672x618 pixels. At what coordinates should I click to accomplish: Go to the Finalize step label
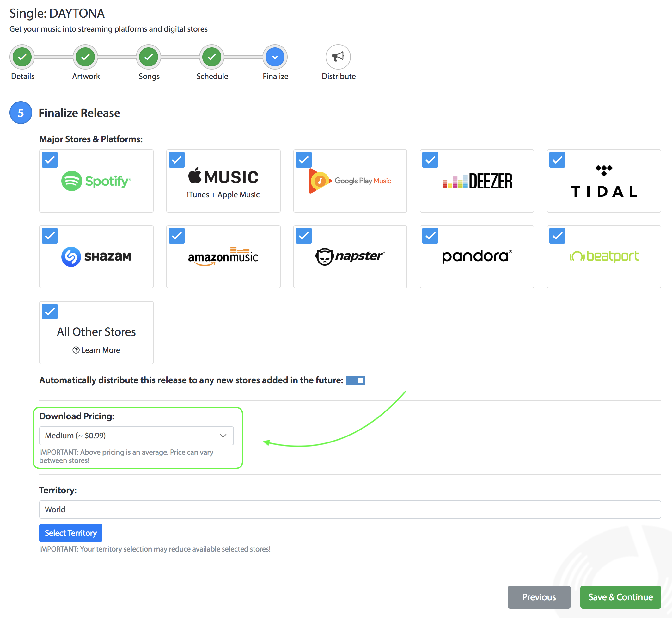click(x=275, y=76)
